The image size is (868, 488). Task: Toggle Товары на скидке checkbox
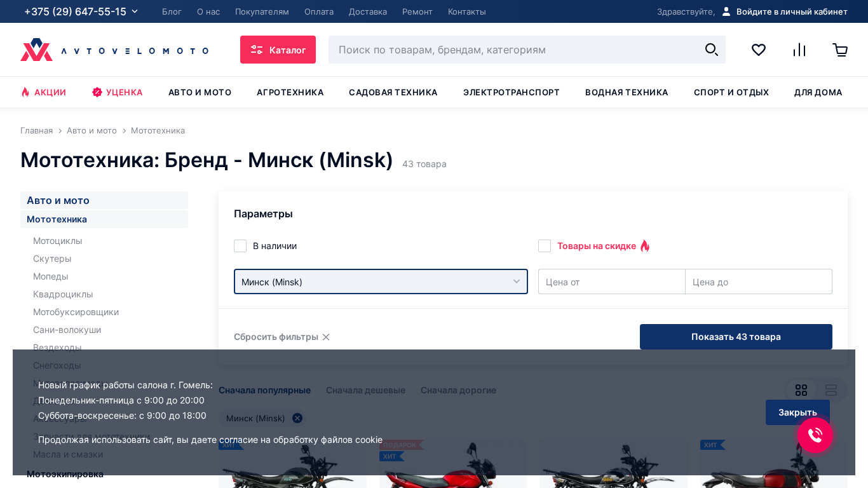click(x=545, y=246)
